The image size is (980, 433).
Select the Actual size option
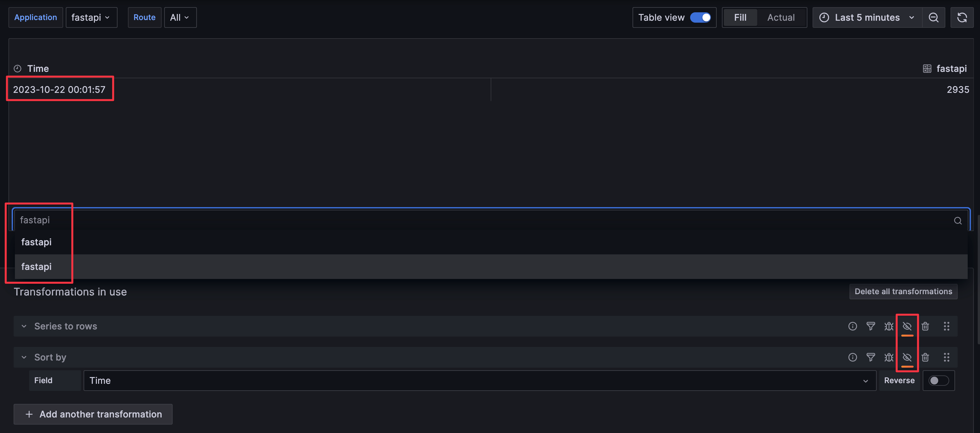[x=781, y=17]
